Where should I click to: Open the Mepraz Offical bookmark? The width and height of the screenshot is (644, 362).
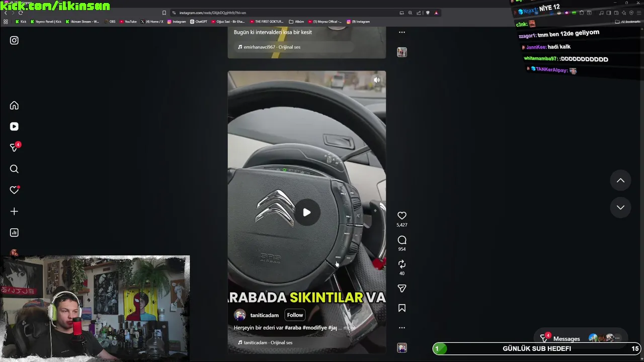coord(324,22)
